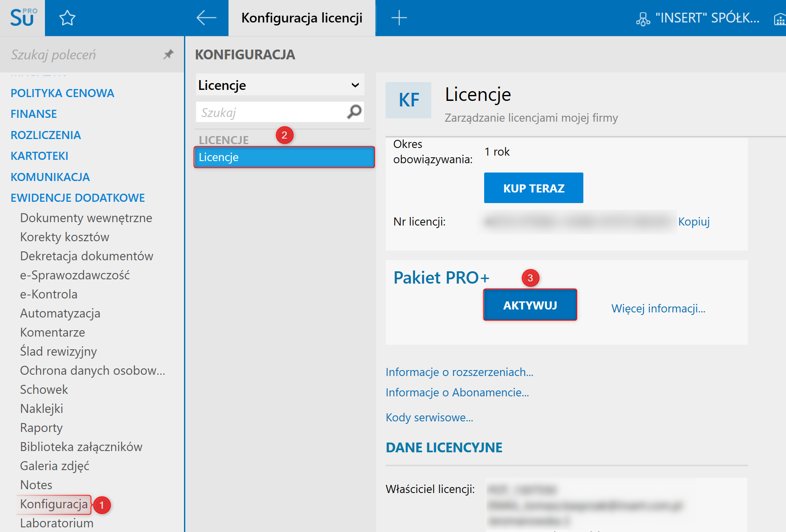Switch to Konfiguracja licencji tab

(x=301, y=18)
